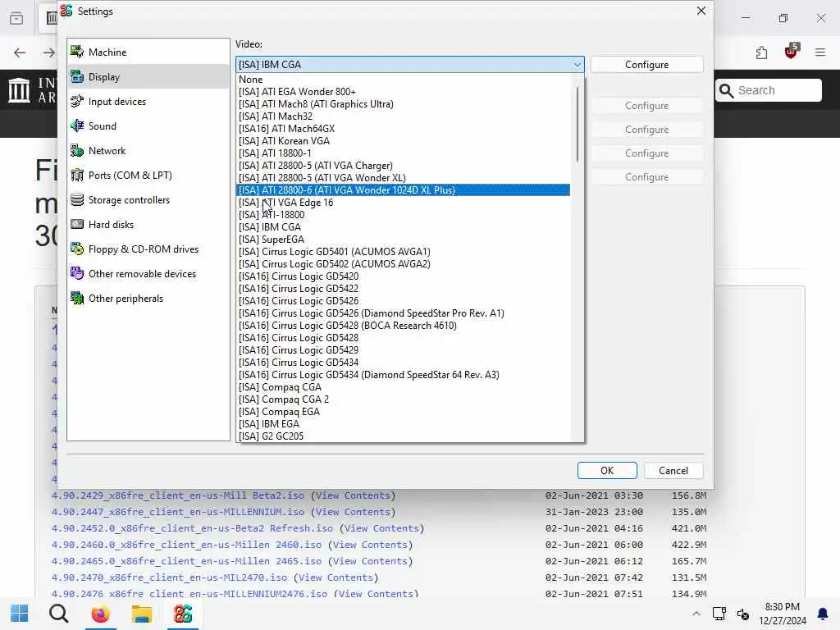Viewport: 840px width, 630px height.
Task: Select [ISA] IBM CGA list entry
Action: tap(403, 227)
